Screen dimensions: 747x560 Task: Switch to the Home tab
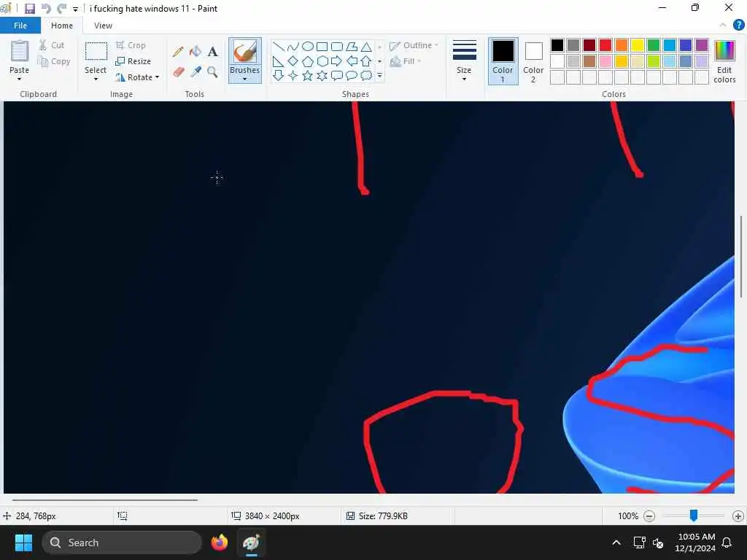click(x=62, y=26)
